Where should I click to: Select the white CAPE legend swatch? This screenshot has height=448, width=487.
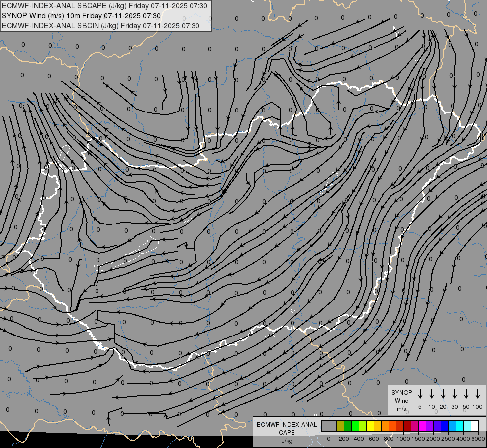(x=475, y=426)
